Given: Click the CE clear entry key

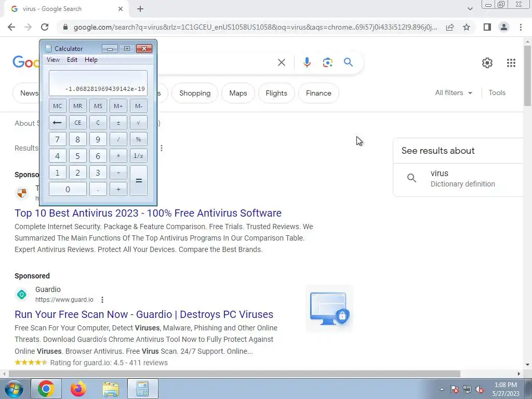Looking at the screenshot, I should pos(78,123).
